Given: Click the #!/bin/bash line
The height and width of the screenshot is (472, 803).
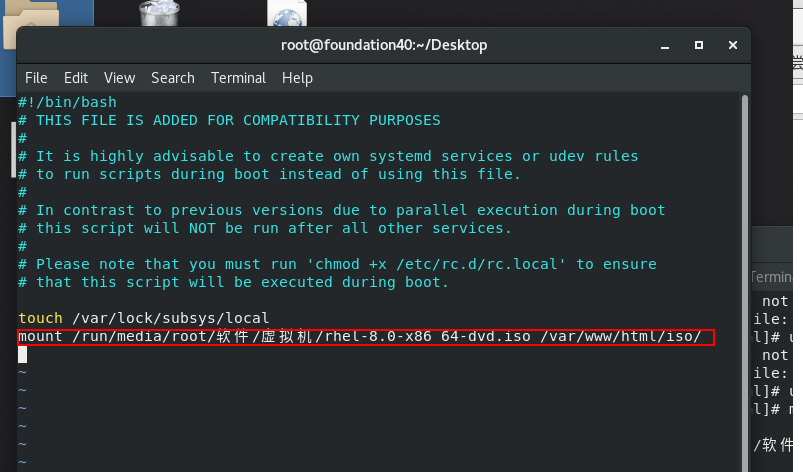Looking at the screenshot, I should point(68,102).
